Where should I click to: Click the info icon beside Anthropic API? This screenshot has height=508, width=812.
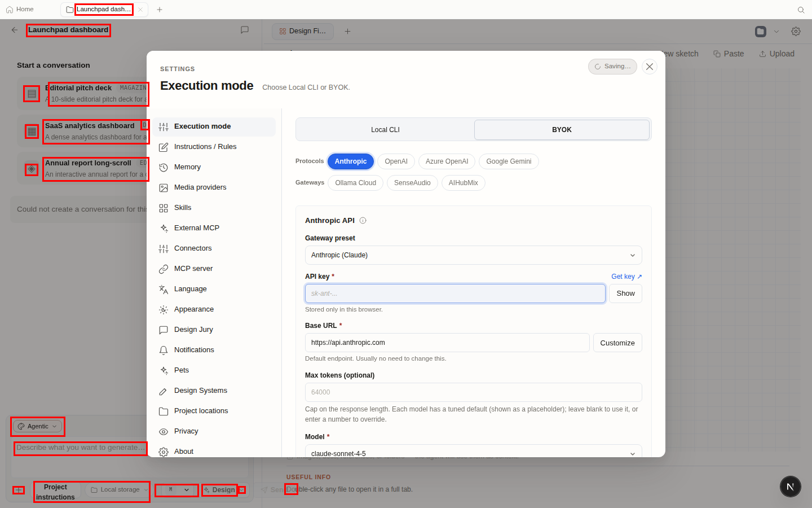click(363, 221)
